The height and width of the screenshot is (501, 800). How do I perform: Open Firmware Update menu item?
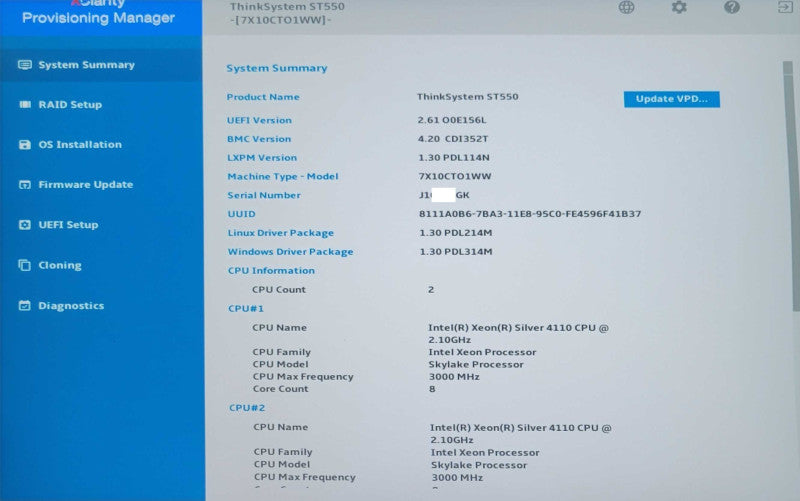click(86, 185)
